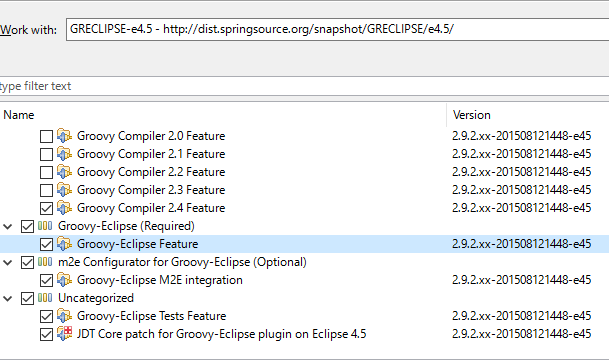
Task: Click the Groovy Compiler 2.0 Feature icon
Action: 64,136
